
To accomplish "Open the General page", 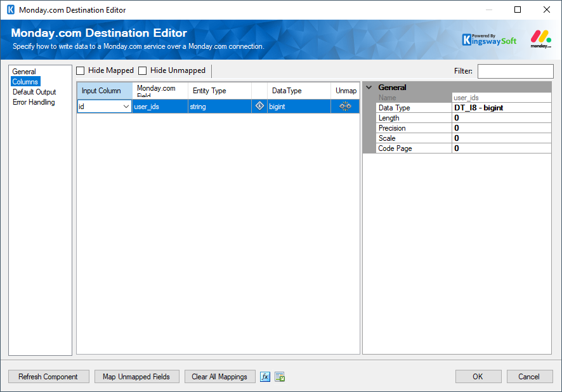I will (x=24, y=71).
